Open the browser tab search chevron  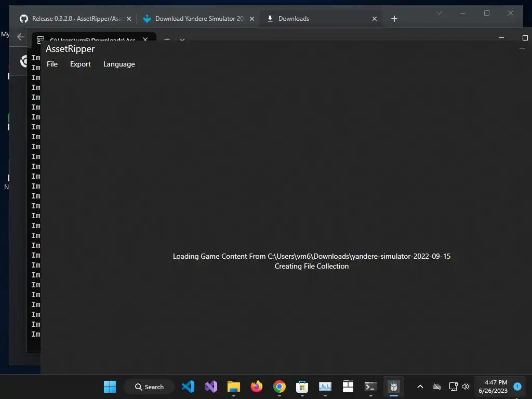[438, 13]
